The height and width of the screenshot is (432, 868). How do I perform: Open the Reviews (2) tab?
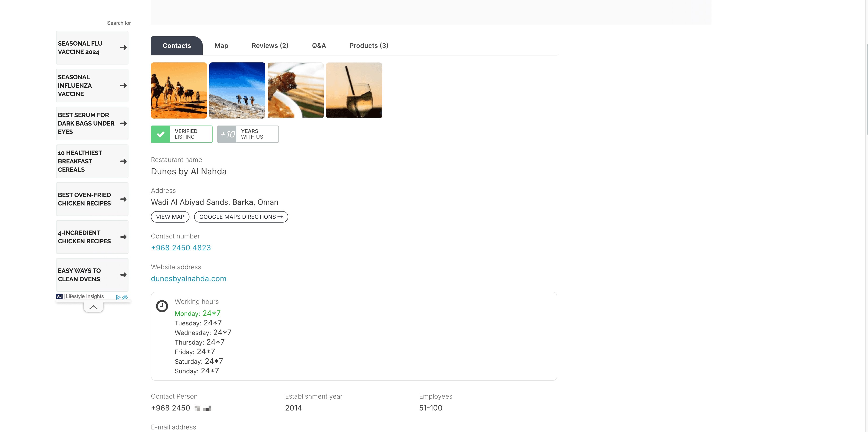[x=270, y=46]
